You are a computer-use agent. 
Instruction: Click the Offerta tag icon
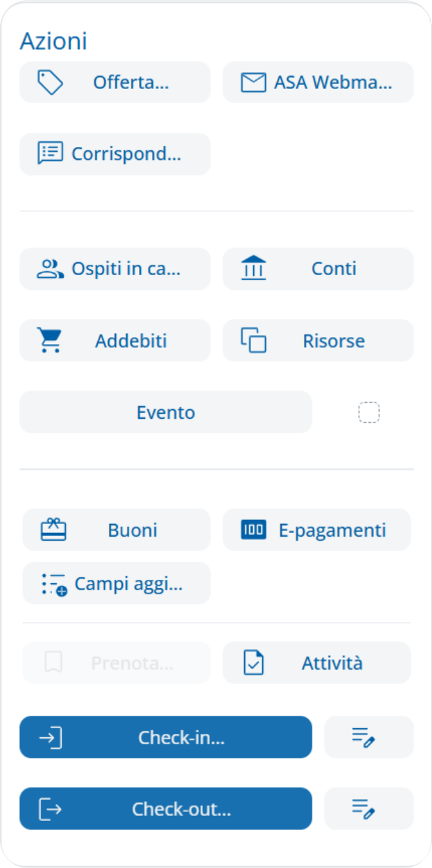[x=50, y=82]
